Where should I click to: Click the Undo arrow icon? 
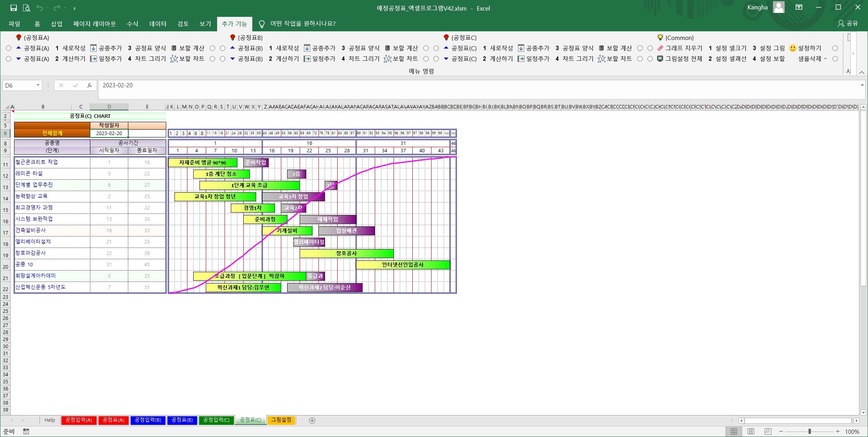39,8
